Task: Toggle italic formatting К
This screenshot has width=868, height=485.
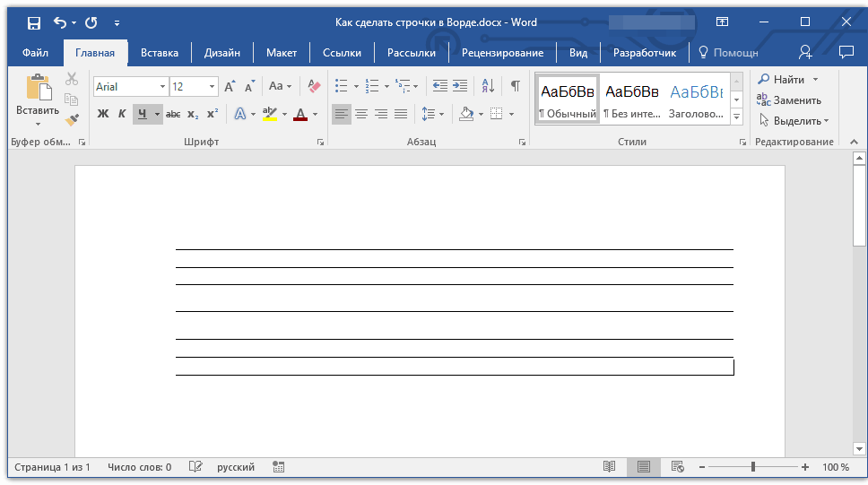Action: 122,114
